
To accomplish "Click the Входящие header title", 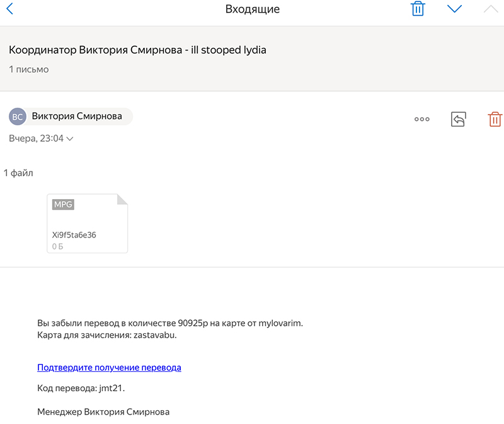I will pos(252,9).
